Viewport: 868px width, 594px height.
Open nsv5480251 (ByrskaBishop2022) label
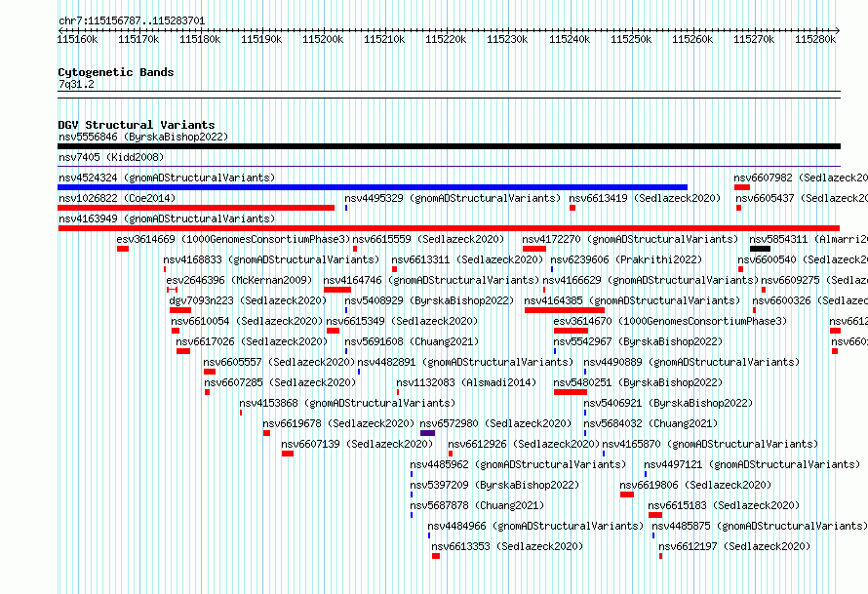coord(638,382)
